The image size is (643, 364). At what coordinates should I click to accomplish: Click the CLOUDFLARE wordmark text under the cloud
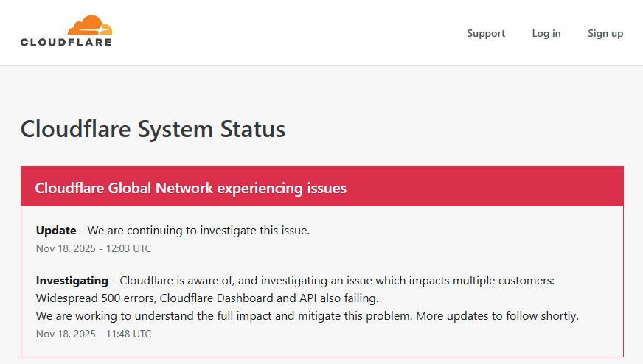click(66, 42)
